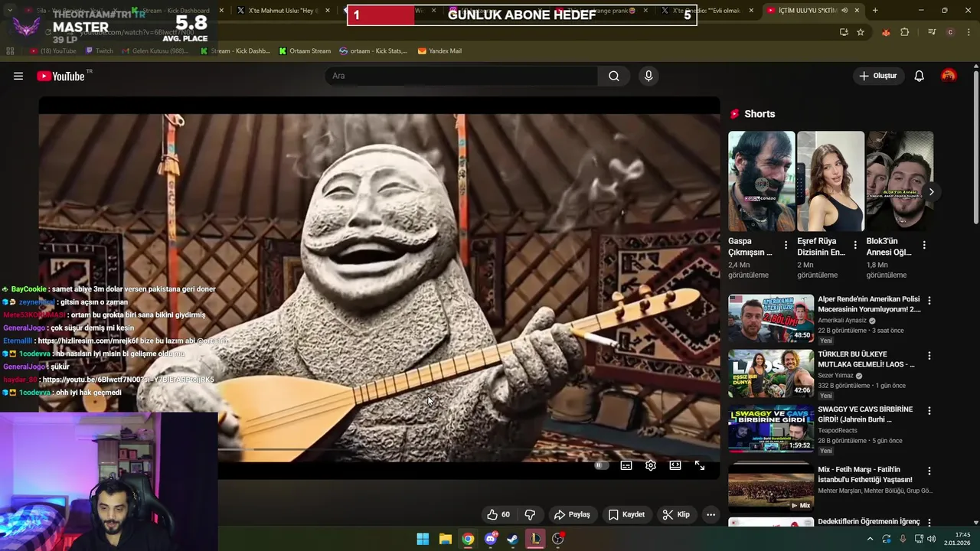Open Chrome media control icon in toolbar
980x551 pixels.
(932, 32)
